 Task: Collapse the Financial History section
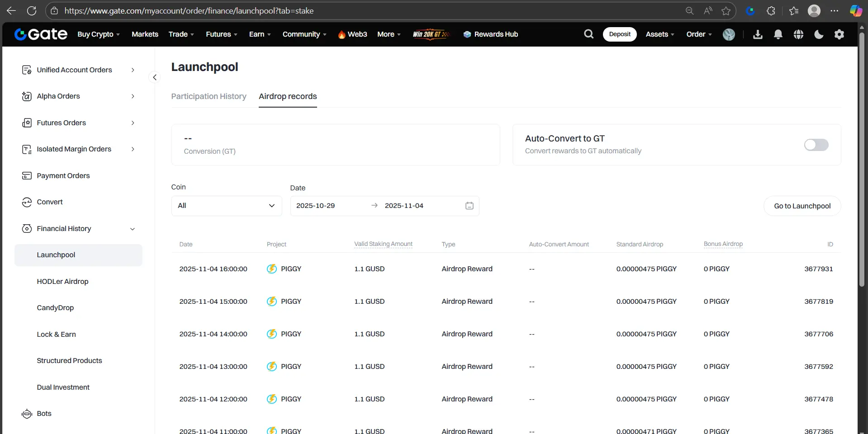tap(133, 229)
